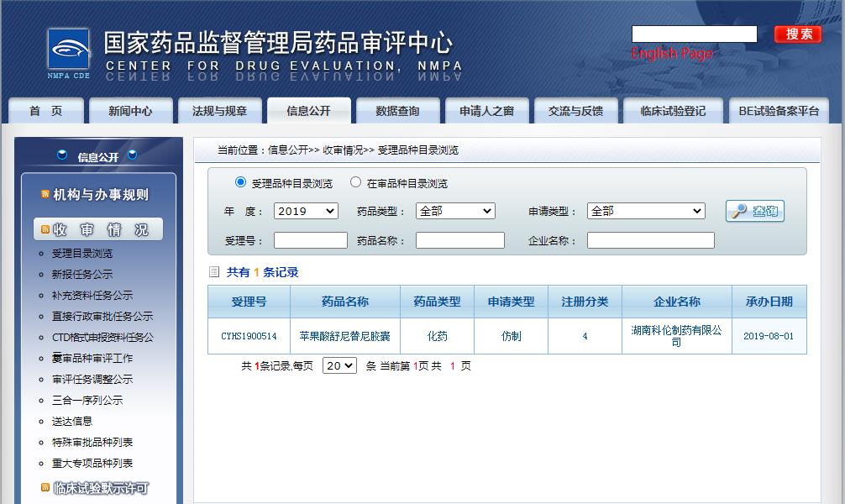Open 重大专项品种列表 in the sidebar

click(x=92, y=464)
